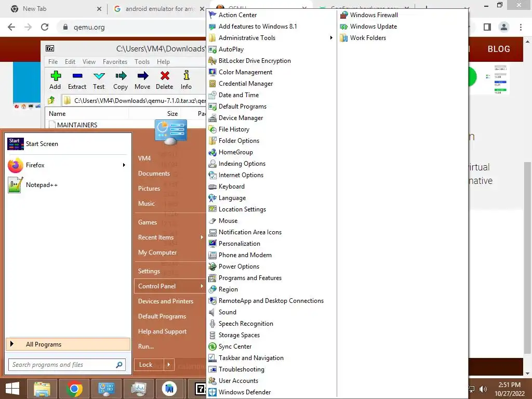Open the Tools menu in 7-Zip
532x399 pixels.
pyautogui.click(x=142, y=62)
